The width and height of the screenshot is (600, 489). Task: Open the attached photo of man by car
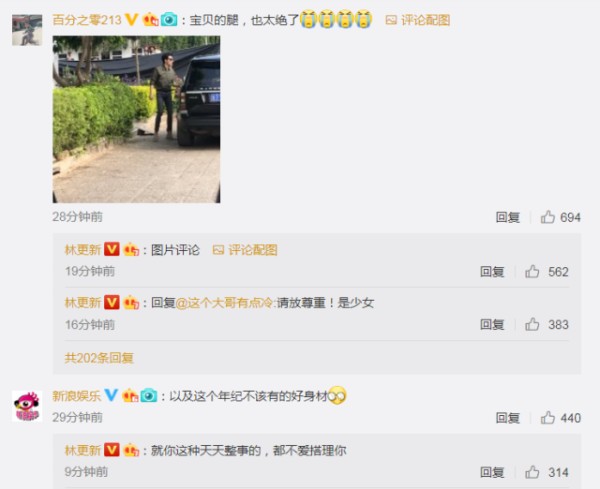[x=136, y=119]
